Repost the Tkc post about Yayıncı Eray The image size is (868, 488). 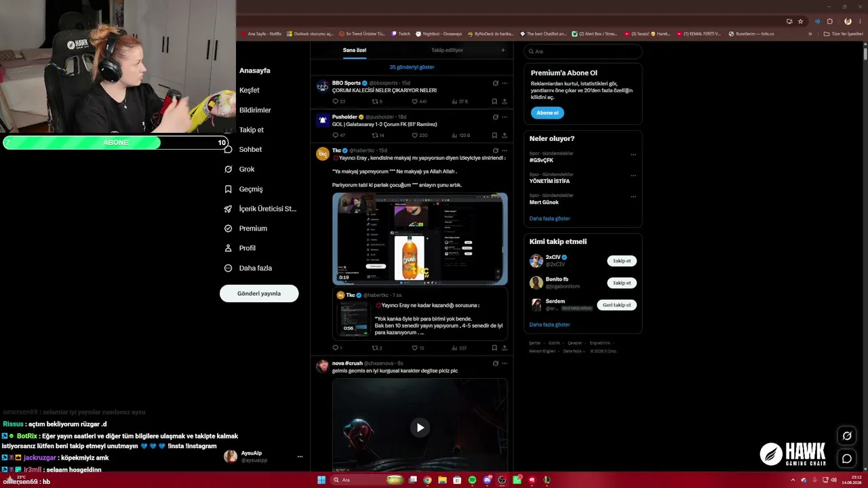click(x=374, y=348)
